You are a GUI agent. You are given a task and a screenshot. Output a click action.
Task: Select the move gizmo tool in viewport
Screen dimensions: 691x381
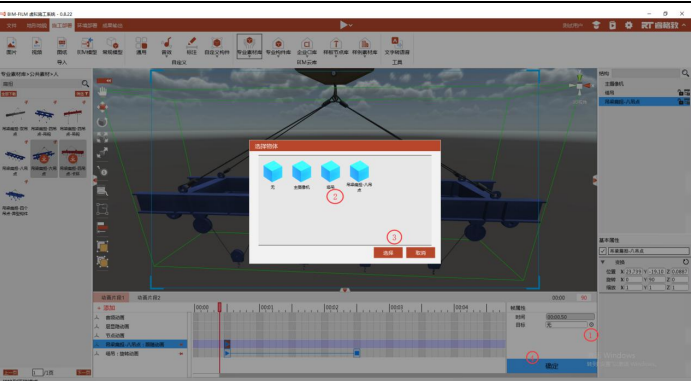pyautogui.click(x=102, y=107)
